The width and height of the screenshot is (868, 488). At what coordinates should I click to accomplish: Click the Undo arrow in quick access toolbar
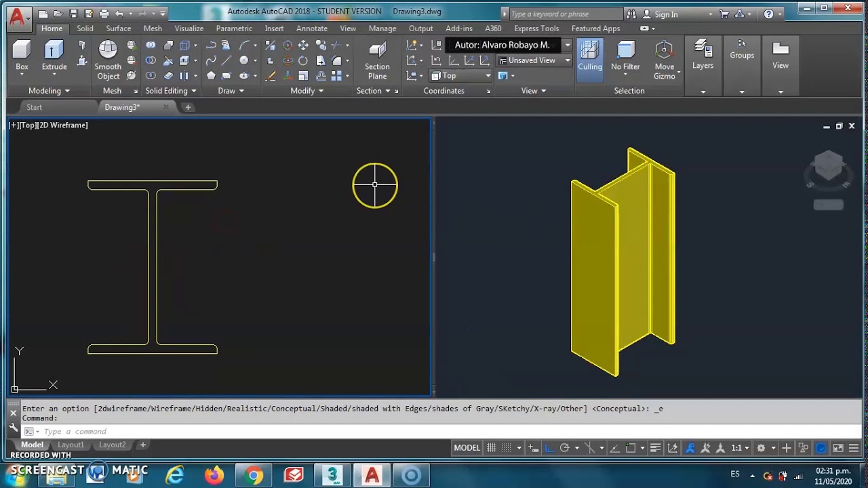pyautogui.click(x=119, y=14)
